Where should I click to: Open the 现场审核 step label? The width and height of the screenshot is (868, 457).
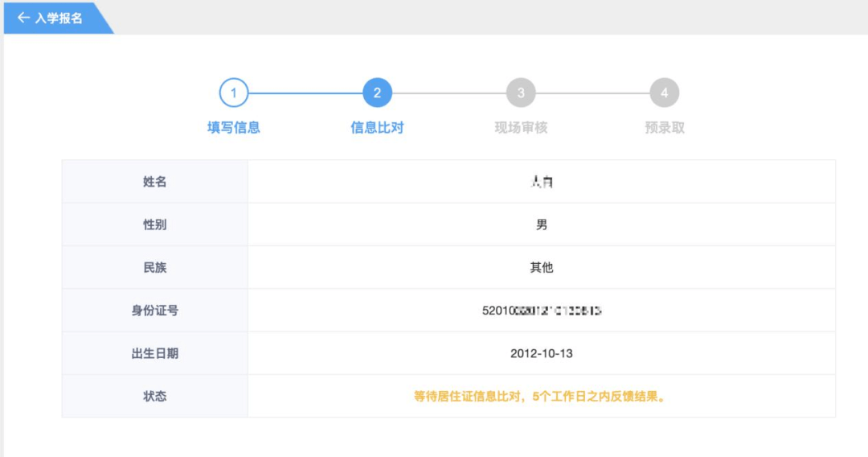click(x=521, y=127)
